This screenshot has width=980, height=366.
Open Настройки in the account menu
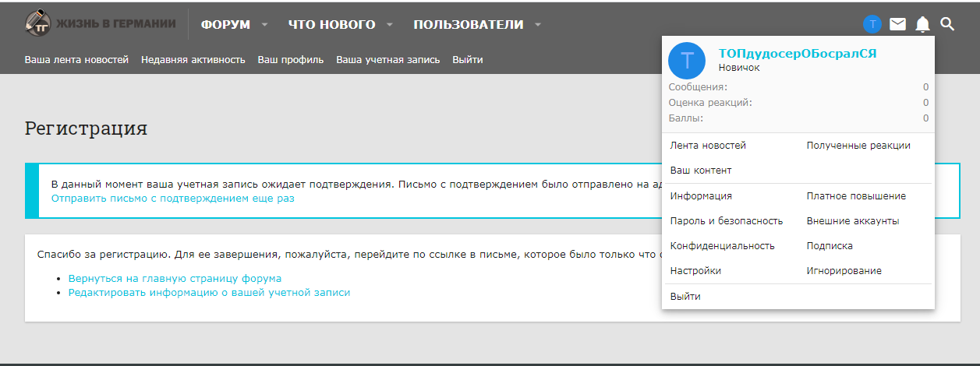tap(695, 271)
